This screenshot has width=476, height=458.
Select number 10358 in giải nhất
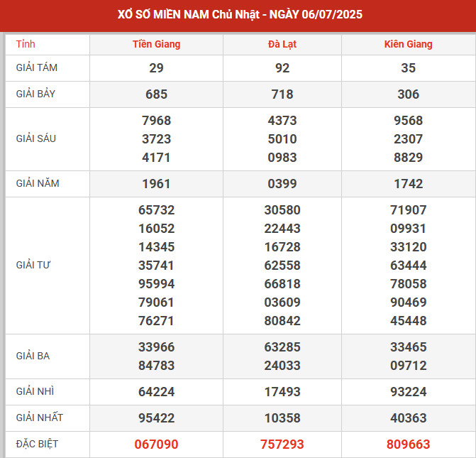282,418
